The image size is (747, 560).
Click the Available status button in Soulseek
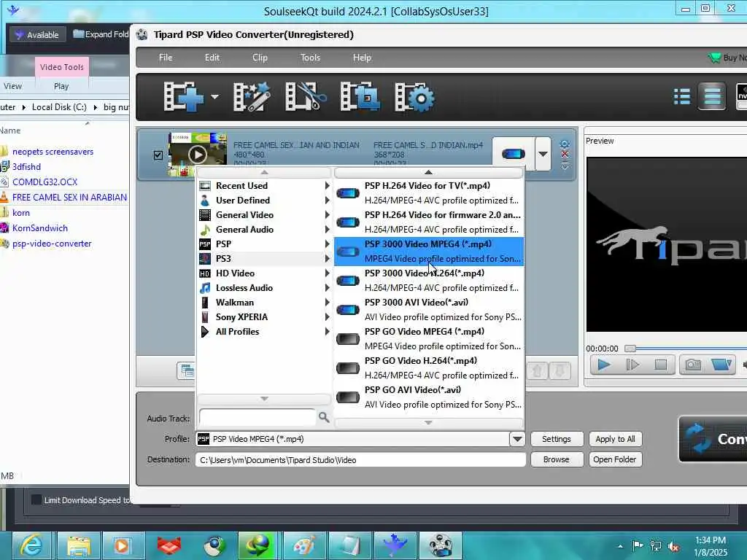pyautogui.click(x=37, y=35)
